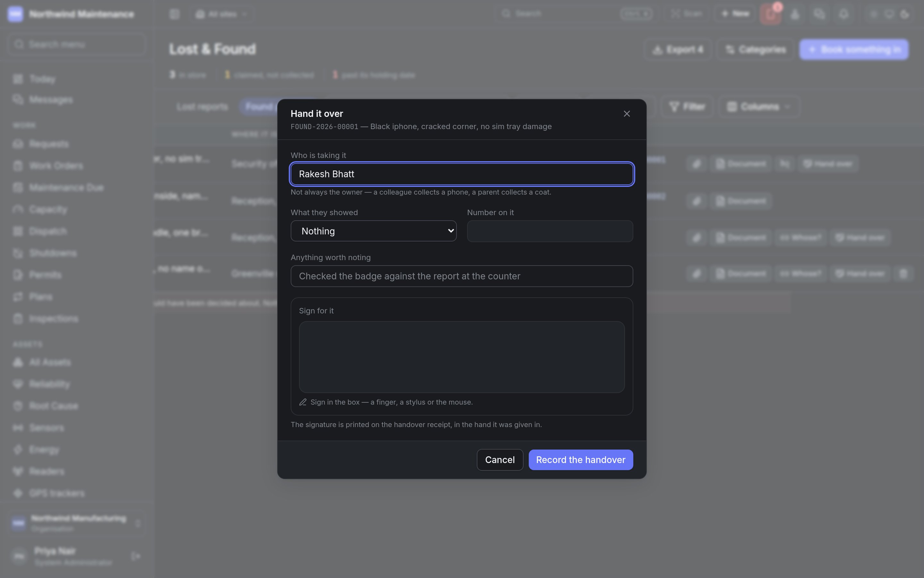
Task: Open the red alert icon with badge
Action: (771, 14)
